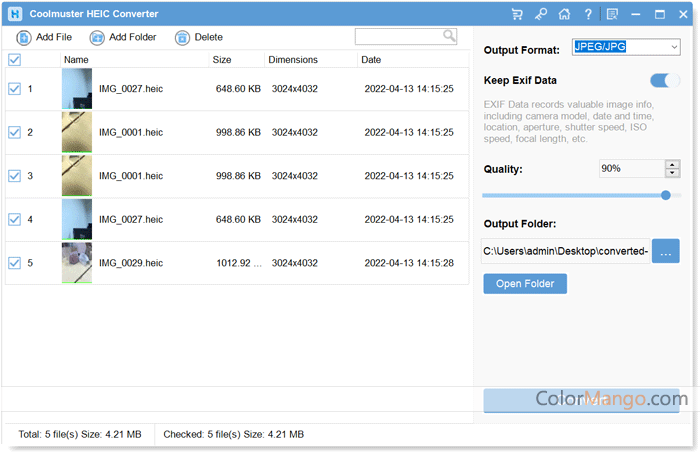Select thumbnail of IMG_0029.heic

[x=77, y=263]
